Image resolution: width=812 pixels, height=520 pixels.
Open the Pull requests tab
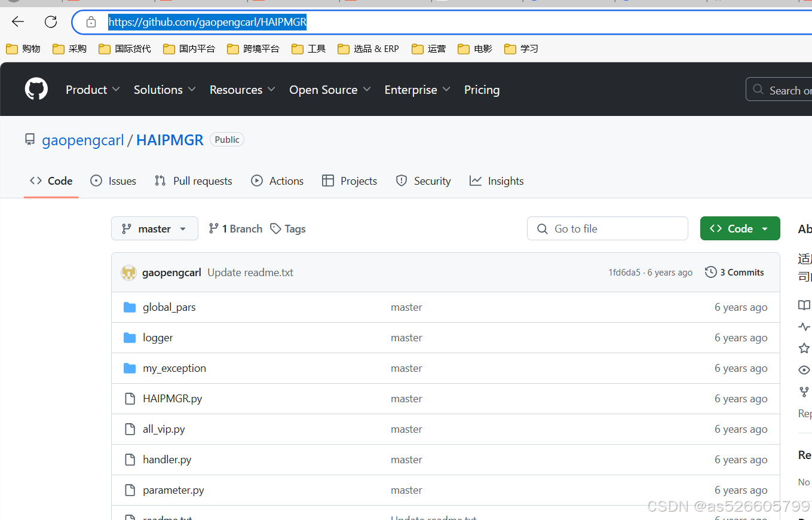click(x=193, y=181)
